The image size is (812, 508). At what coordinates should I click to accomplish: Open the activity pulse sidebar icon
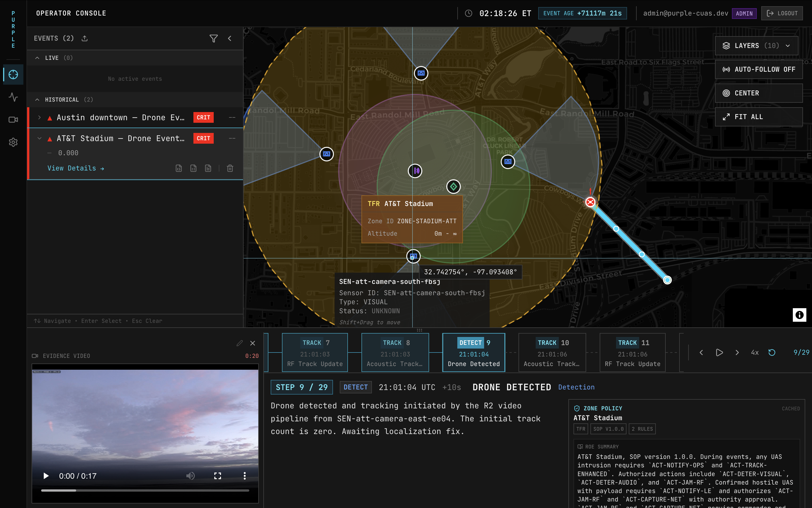tap(13, 97)
